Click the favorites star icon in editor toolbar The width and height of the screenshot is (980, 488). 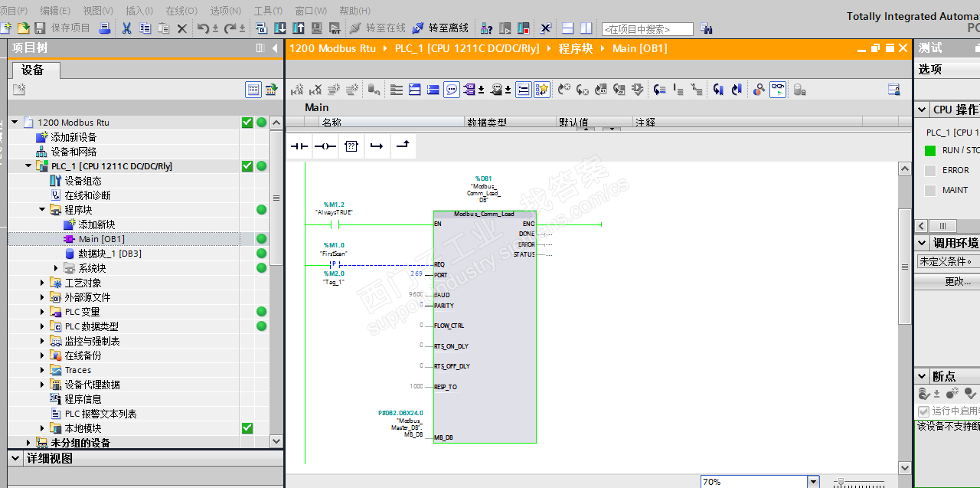pos(542,90)
